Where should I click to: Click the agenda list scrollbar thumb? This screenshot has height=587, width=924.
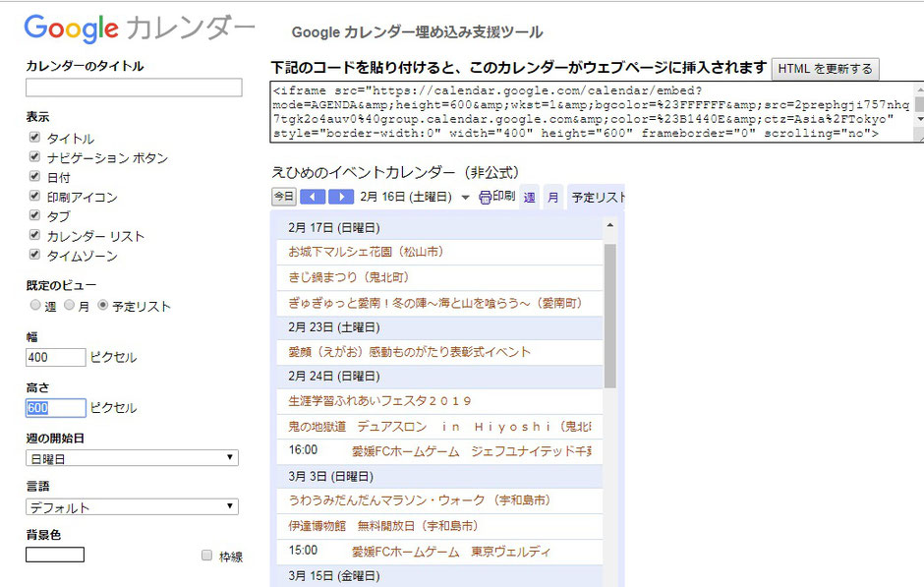click(x=609, y=316)
